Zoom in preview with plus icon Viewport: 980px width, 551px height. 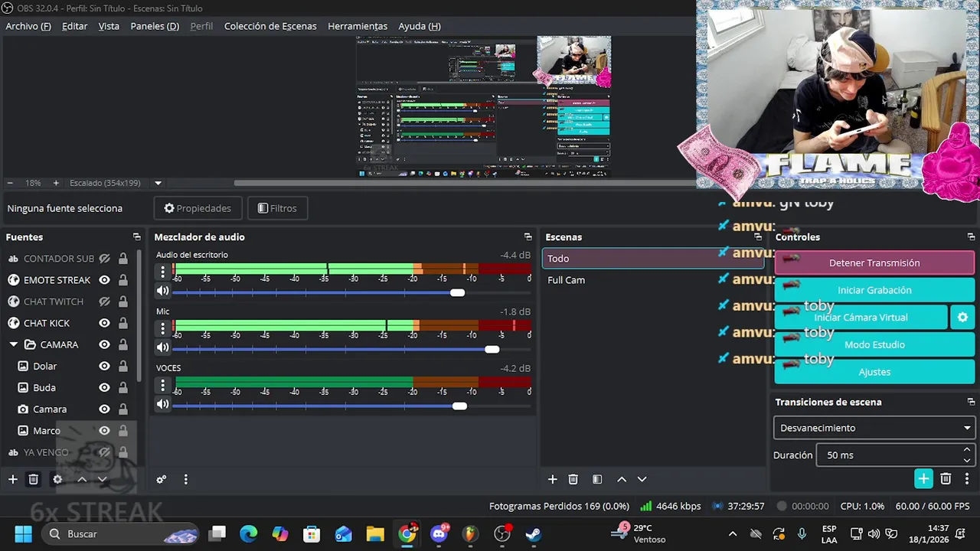tap(56, 183)
